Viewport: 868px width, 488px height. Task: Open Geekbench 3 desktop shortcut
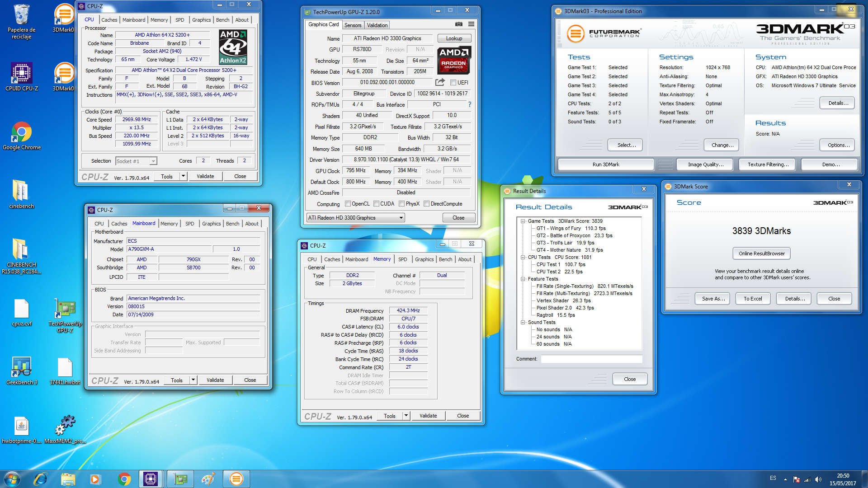click(x=21, y=371)
